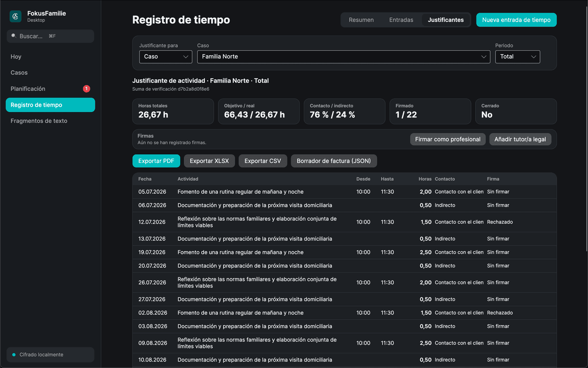Screen dimensions: 588x368
Task: Click the Suma de verificación d7b2a8d0f8e6 text
Action: click(171, 89)
